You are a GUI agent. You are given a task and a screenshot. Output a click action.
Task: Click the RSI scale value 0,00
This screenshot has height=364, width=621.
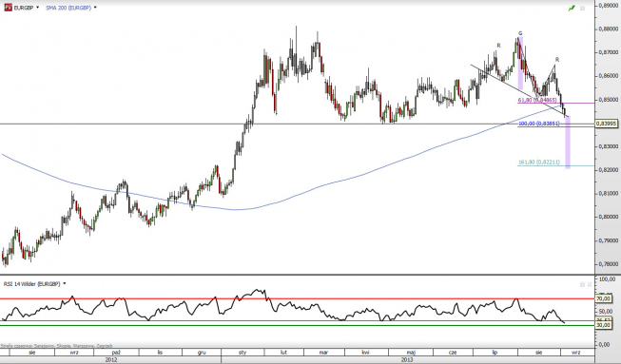pyautogui.click(x=605, y=345)
